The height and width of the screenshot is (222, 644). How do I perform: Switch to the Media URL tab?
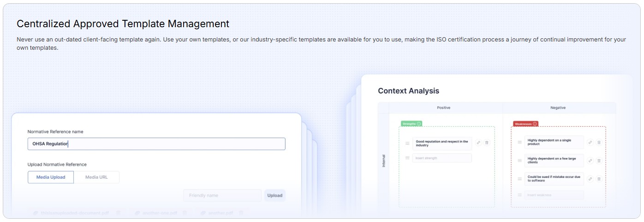(x=97, y=177)
